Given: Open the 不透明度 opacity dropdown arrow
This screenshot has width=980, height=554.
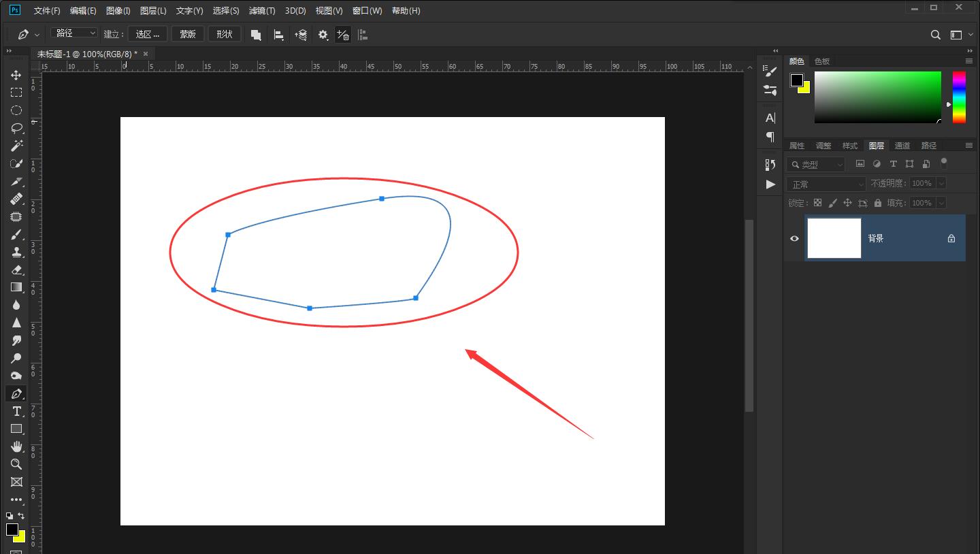Looking at the screenshot, I should tap(941, 184).
